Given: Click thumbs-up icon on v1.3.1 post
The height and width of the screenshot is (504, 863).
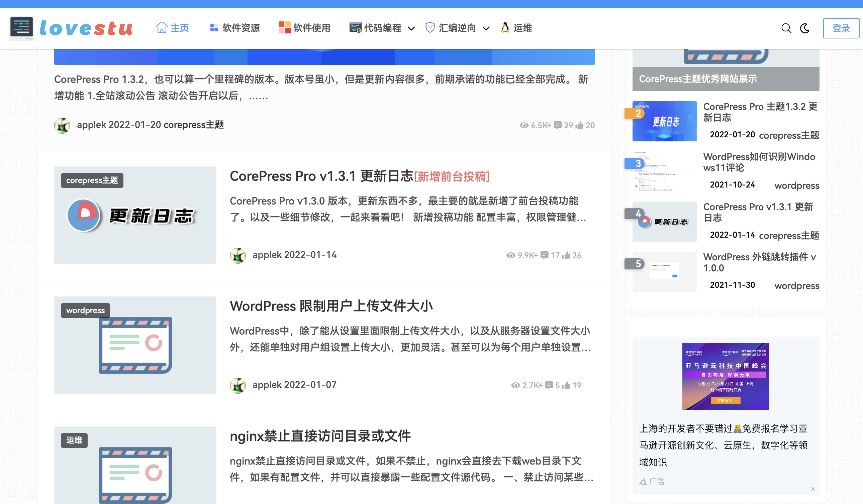Looking at the screenshot, I should 566,256.
